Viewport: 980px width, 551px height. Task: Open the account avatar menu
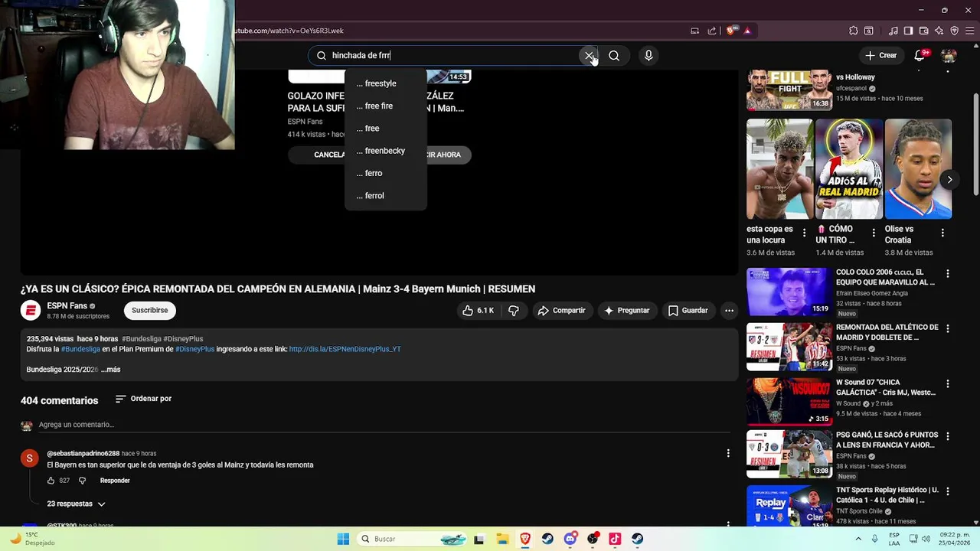pos(949,55)
